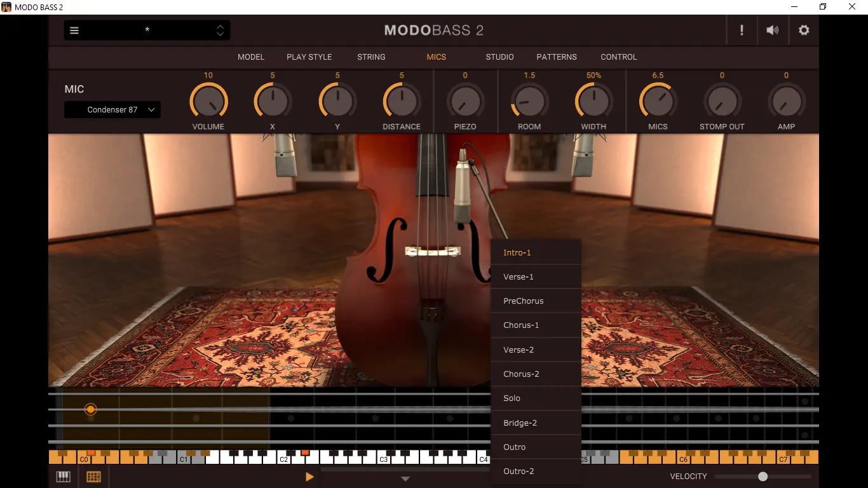
Task: Show the piano keyboard view icon
Action: pyautogui.click(x=64, y=477)
